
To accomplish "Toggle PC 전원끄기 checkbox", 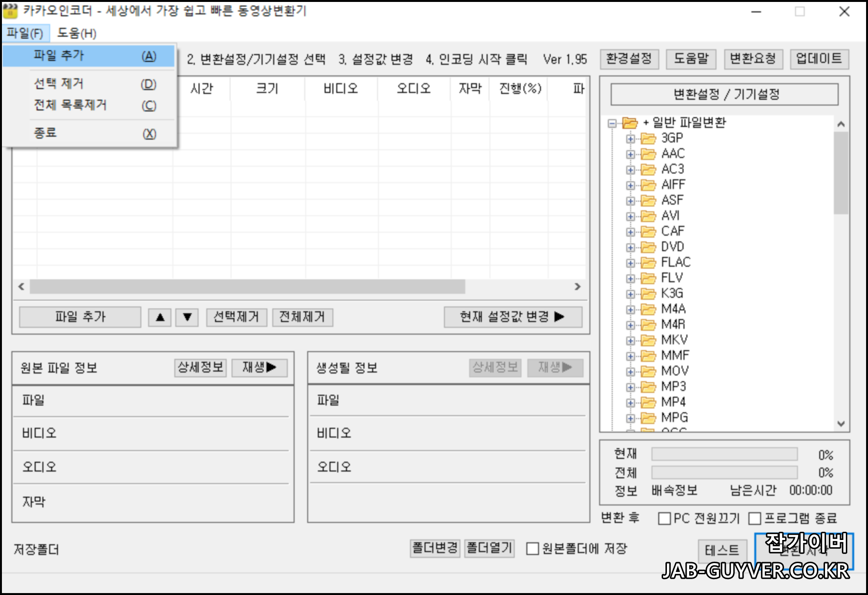I will (x=664, y=518).
